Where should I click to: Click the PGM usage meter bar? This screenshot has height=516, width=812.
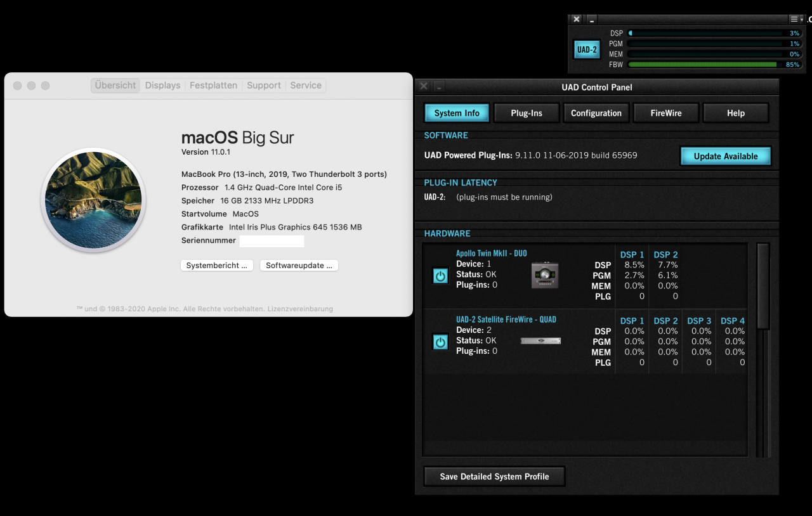click(x=714, y=44)
